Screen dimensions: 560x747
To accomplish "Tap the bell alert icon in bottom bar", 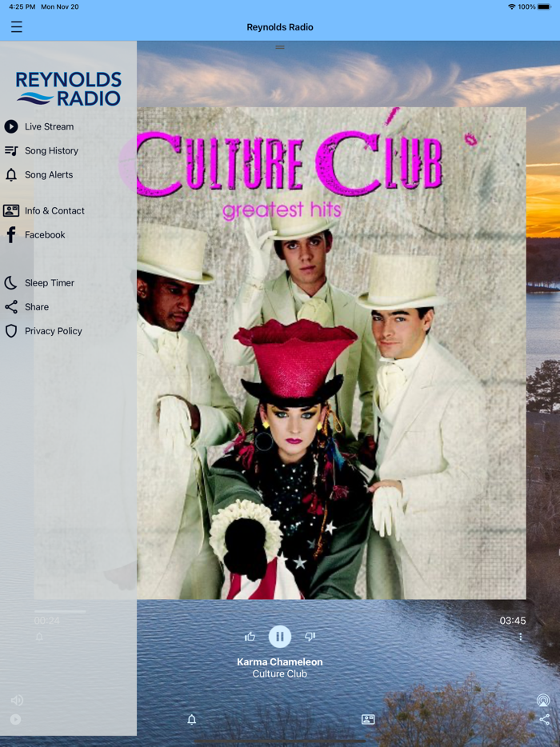I will tap(191, 719).
